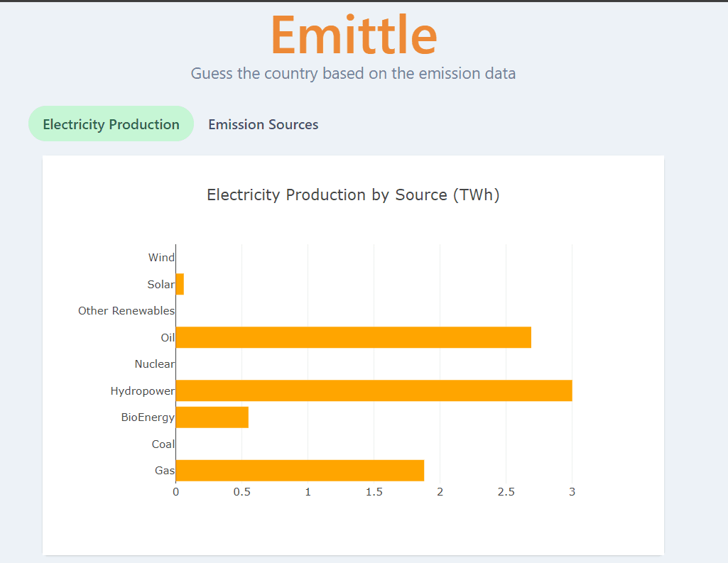Viewport: 728px width, 563px height.
Task: Click the Emittle title heading
Action: (x=353, y=34)
